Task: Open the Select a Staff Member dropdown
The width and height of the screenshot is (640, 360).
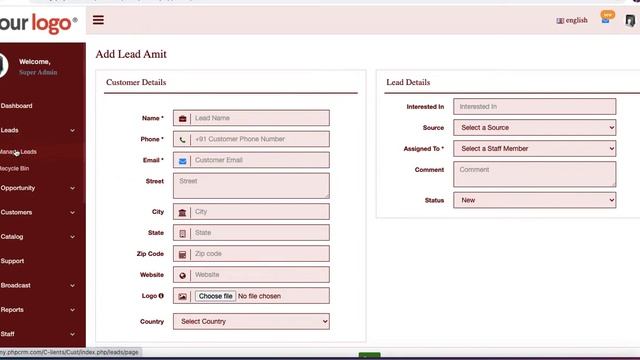Action: coord(534,149)
